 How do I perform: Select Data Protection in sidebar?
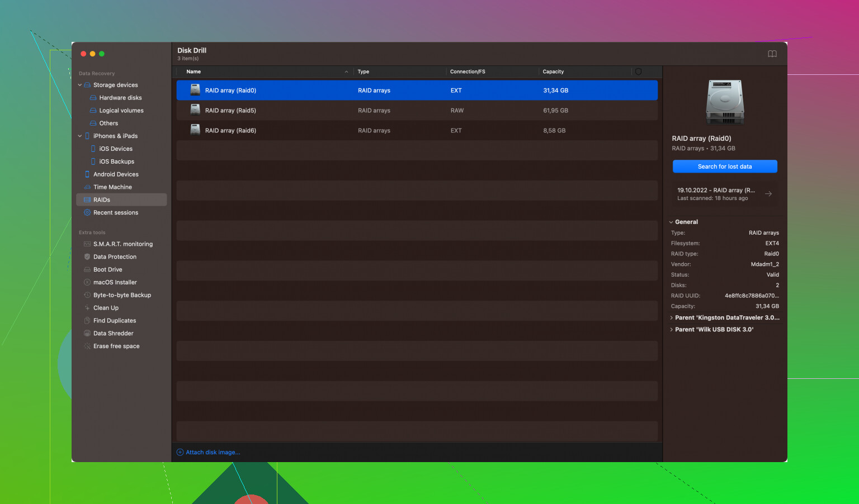(115, 257)
